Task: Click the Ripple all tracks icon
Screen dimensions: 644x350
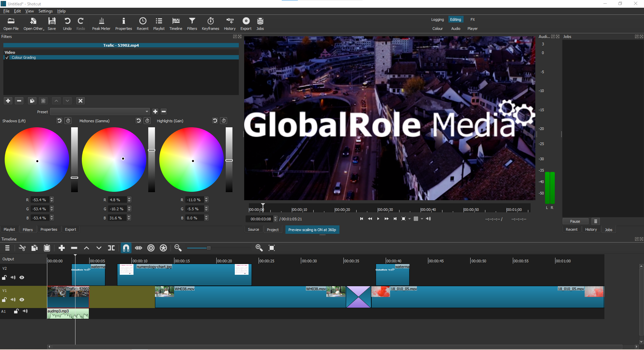Action: click(x=163, y=248)
